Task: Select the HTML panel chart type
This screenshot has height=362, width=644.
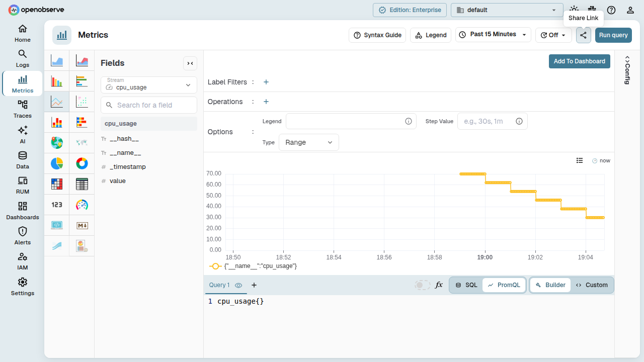Action: (x=57, y=225)
